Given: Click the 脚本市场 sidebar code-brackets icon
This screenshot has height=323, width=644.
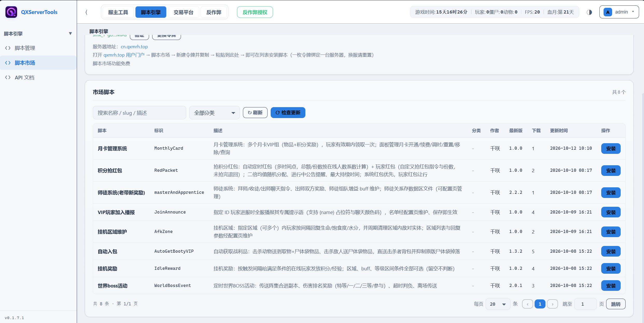Looking at the screenshot, I should (8, 63).
